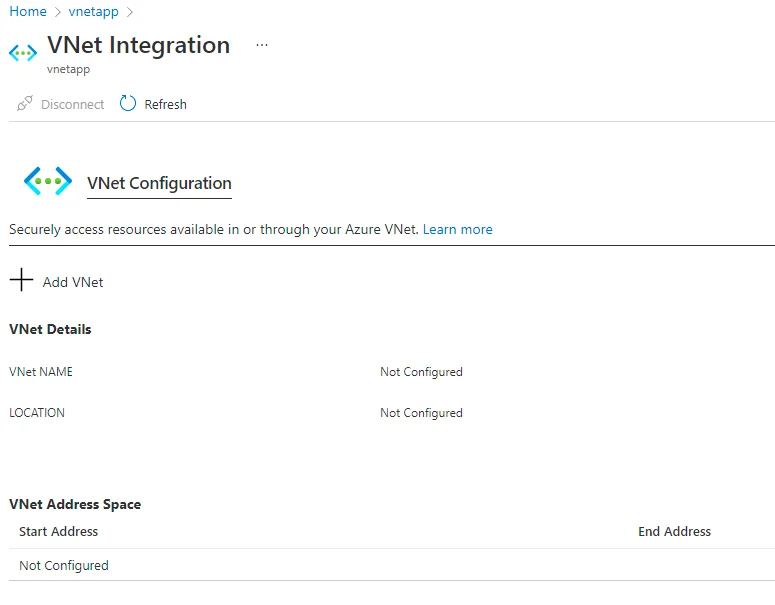Click the Add VNet text label
Image resolution: width=775 pixels, height=605 pixels.
(73, 282)
